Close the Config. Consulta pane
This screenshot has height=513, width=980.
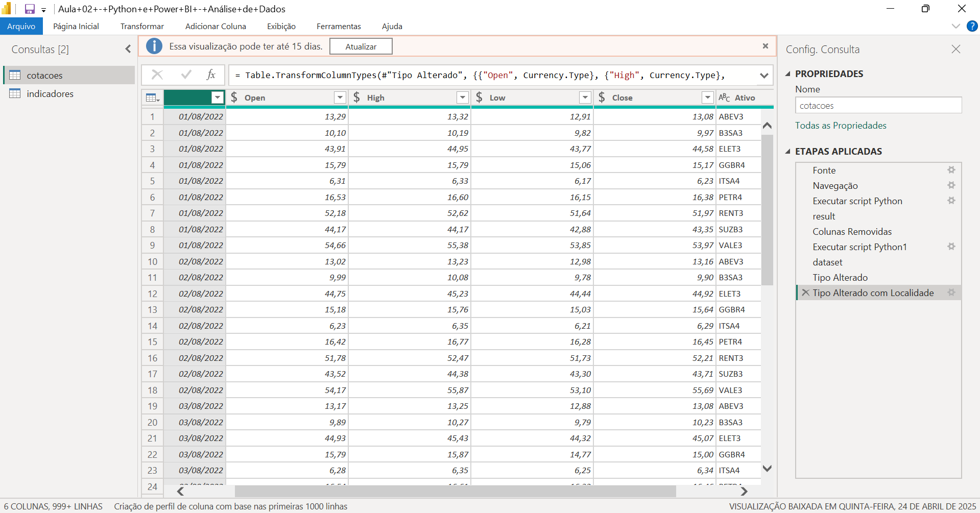pyautogui.click(x=956, y=49)
